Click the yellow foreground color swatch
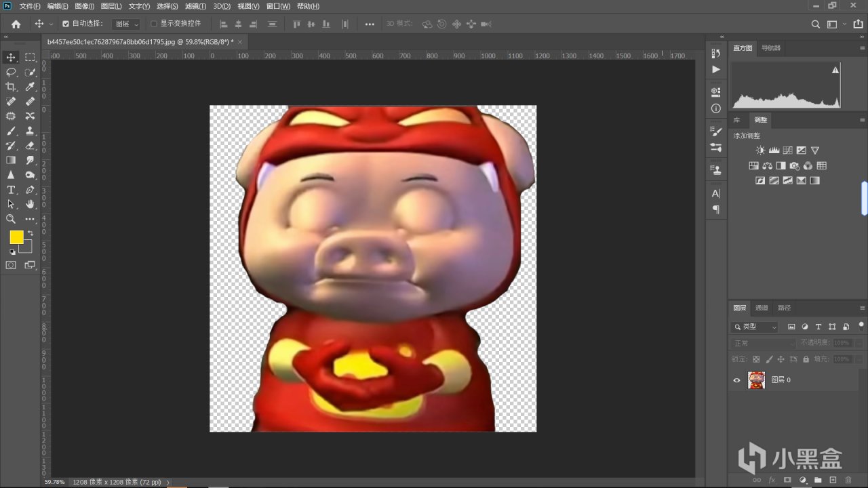868x488 pixels. [16, 237]
